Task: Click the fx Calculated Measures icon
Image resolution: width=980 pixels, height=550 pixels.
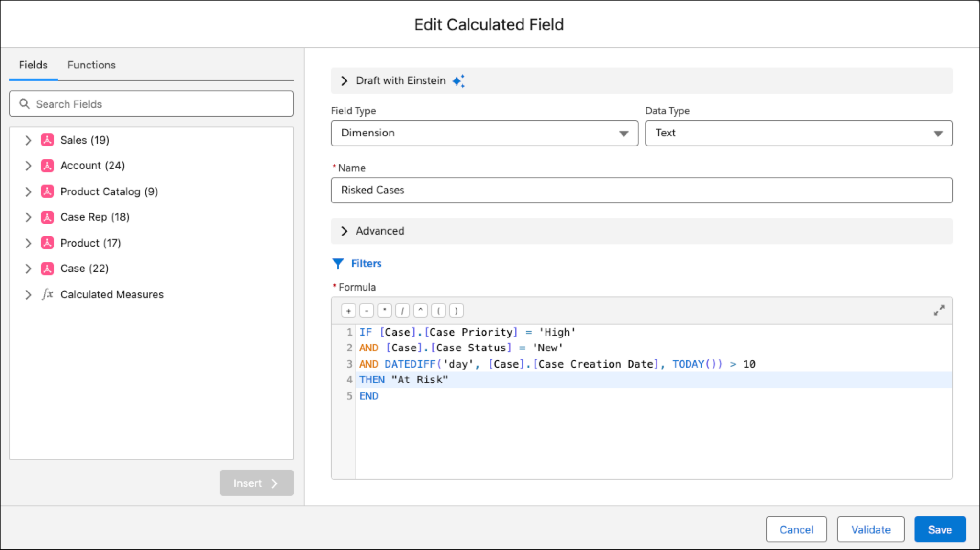Action: (x=47, y=294)
